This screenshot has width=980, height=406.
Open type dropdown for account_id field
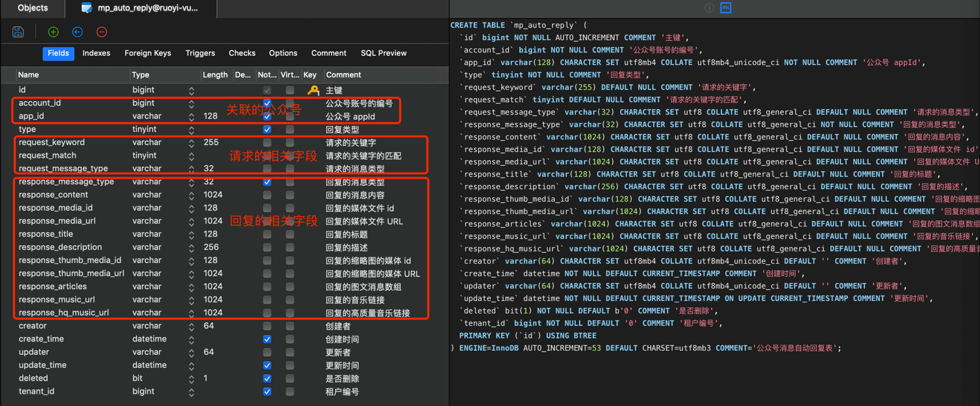point(191,104)
